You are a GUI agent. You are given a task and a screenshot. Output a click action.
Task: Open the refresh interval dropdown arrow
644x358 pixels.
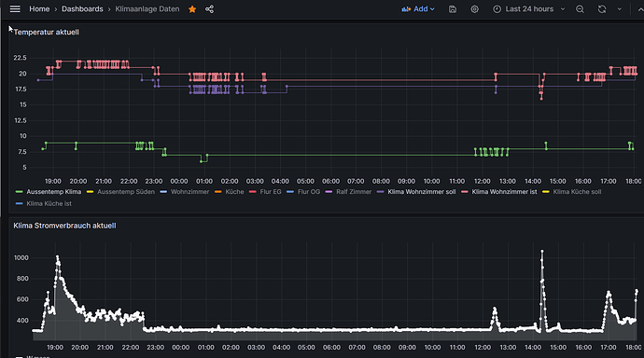click(x=620, y=9)
